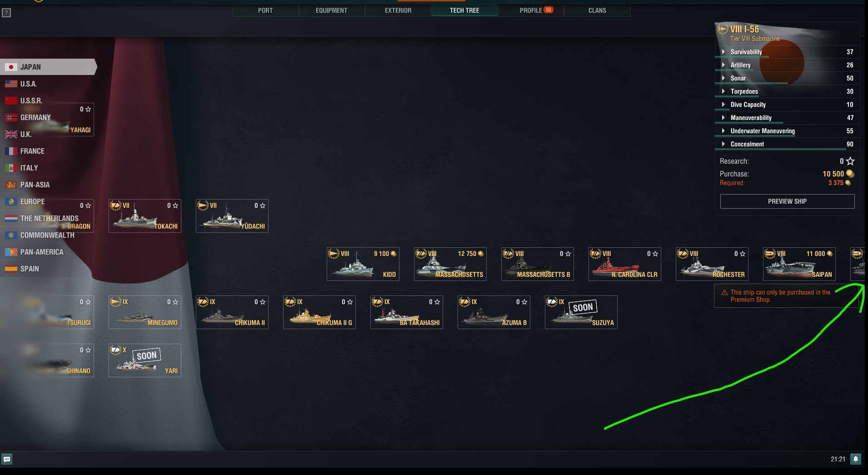Open the Germany tech tree flag
The height and width of the screenshot is (475, 868).
pos(11,117)
